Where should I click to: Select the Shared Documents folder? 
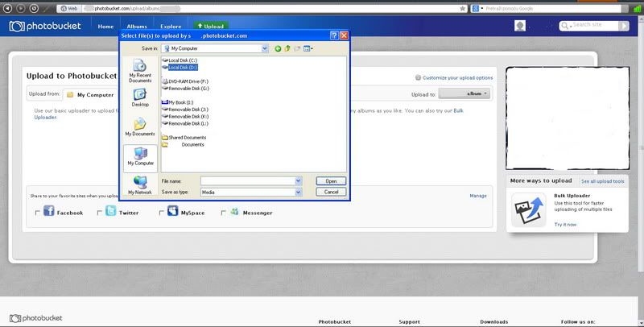coord(184,138)
